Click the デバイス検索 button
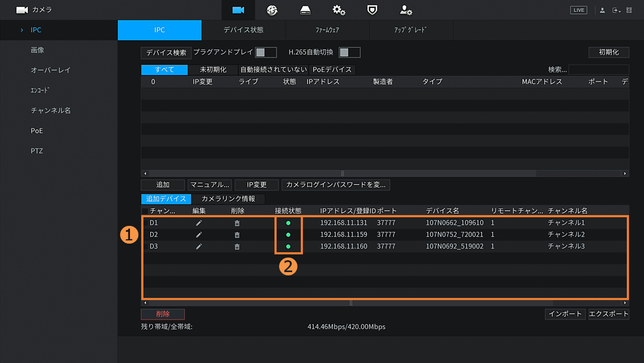Screen dimensions: 644x363 click(x=166, y=53)
